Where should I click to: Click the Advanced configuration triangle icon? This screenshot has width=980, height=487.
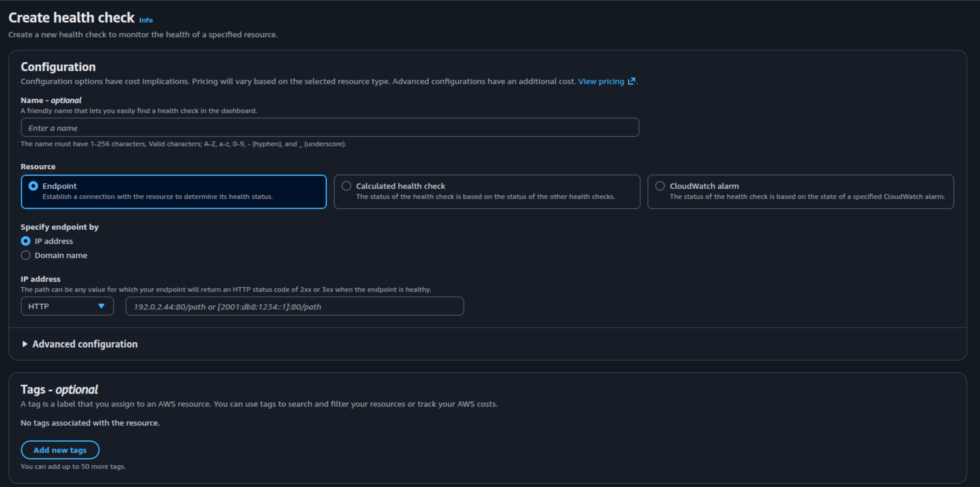[x=25, y=344]
